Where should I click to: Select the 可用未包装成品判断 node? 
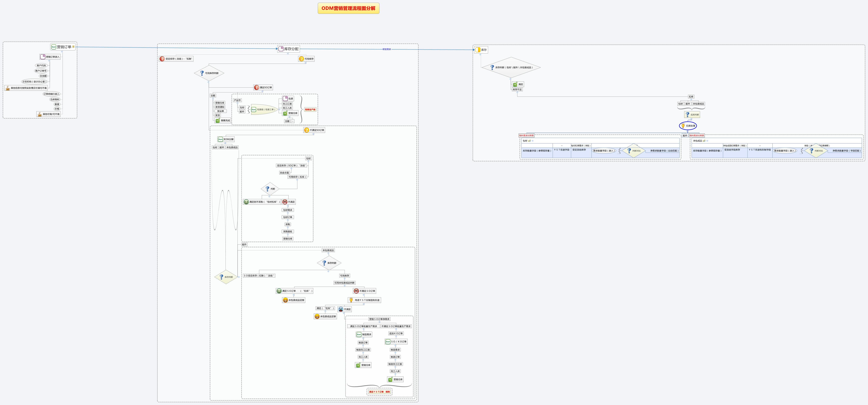tap(344, 283)
